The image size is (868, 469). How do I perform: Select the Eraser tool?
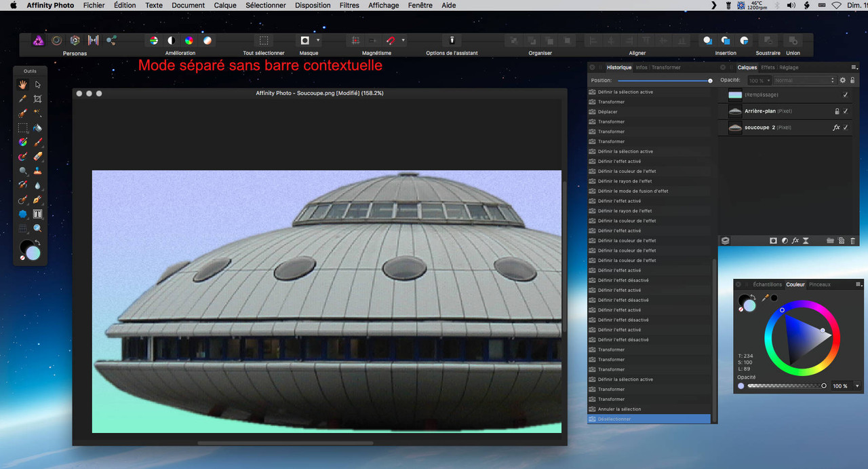[38, 156]
